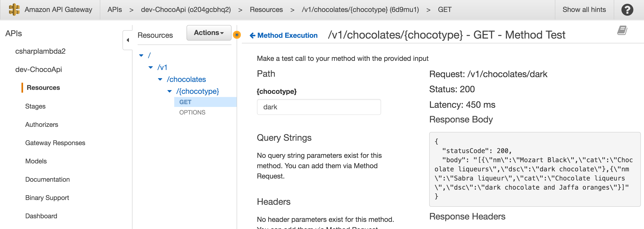Screen dimensions: 644x229
Task: Click the Request: /v1/chocolates/dark text
Action: tap(488, 74)
